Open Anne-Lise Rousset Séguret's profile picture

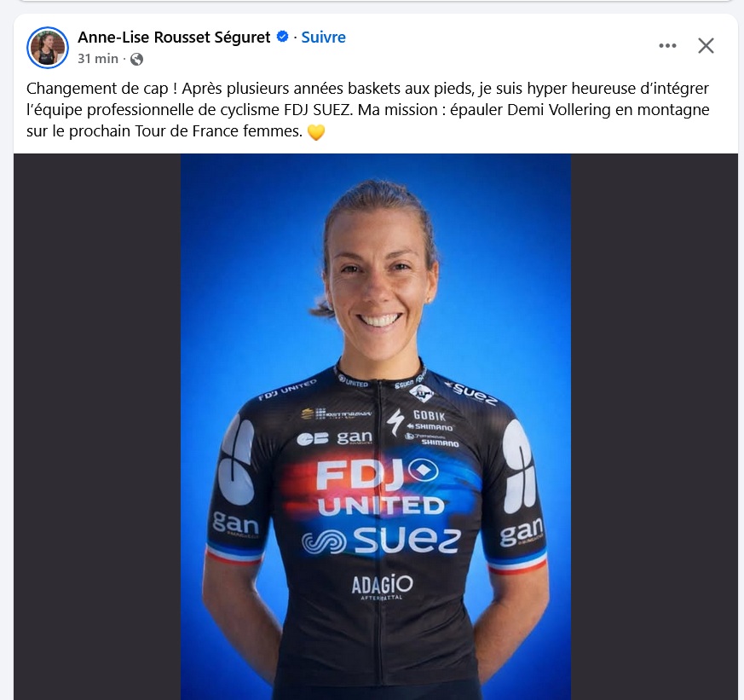(x=48, y=48)
